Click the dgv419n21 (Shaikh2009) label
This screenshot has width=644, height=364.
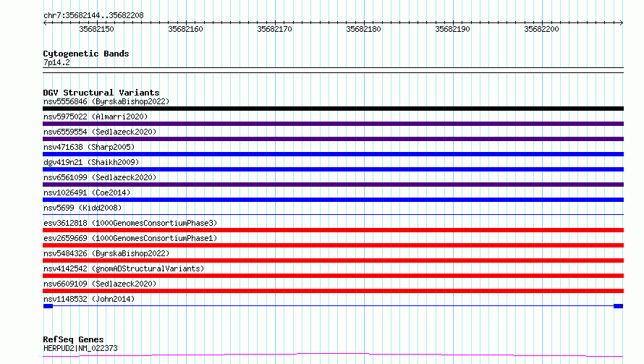[x=91, y=162]
